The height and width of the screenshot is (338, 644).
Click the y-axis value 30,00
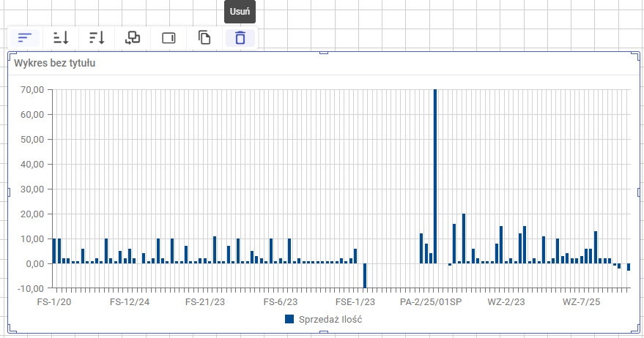(x=32, y=189)
